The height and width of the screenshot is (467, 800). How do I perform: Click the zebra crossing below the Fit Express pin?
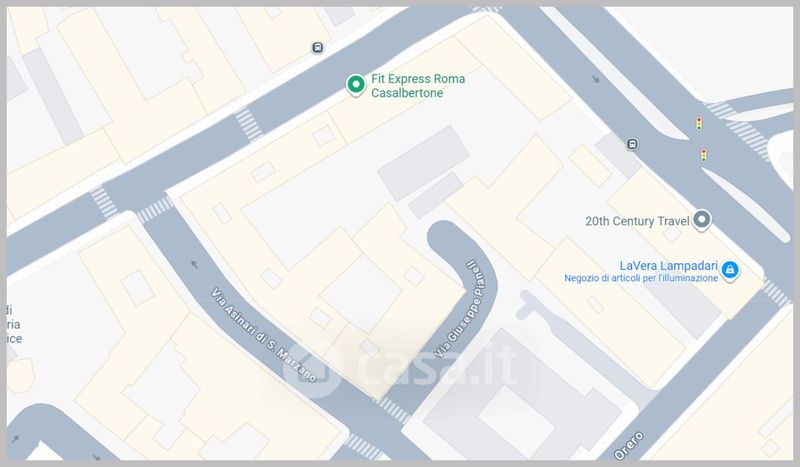click(x=248, y=123)
